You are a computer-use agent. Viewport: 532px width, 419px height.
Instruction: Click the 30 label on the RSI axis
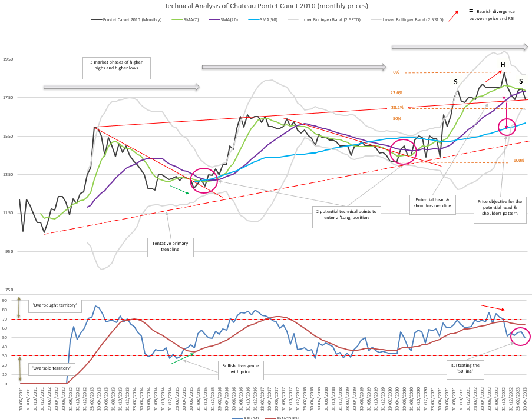[x=4, y=356]
